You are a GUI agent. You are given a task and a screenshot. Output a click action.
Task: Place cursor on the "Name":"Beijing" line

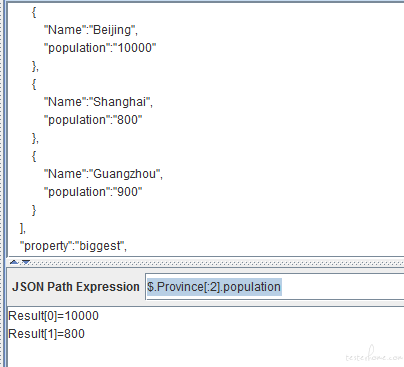[x=91, y=30]
